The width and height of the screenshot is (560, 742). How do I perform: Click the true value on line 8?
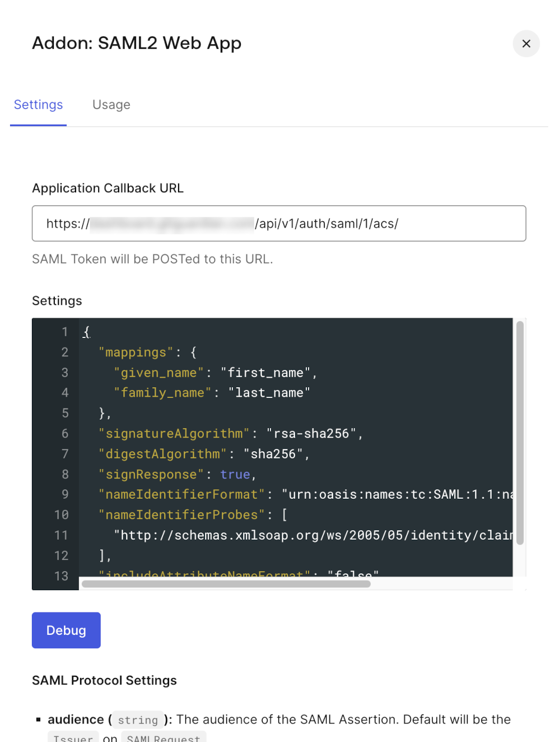pyautogui.click(x=235, y=475)
